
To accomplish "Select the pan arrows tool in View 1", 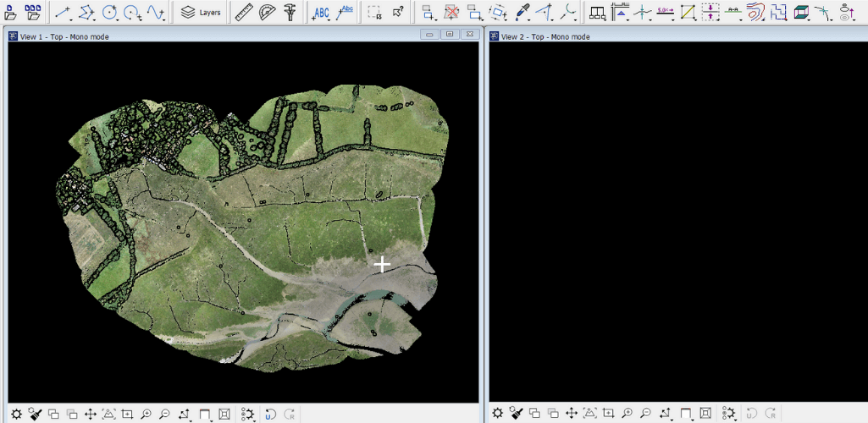I will coord(91,414).
